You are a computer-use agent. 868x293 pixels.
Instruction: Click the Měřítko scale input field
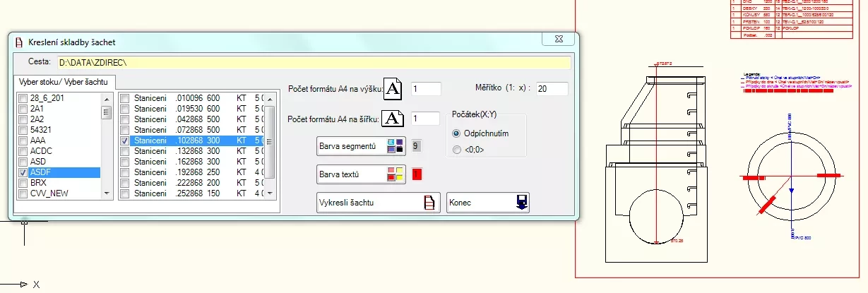tap(552, 89)
